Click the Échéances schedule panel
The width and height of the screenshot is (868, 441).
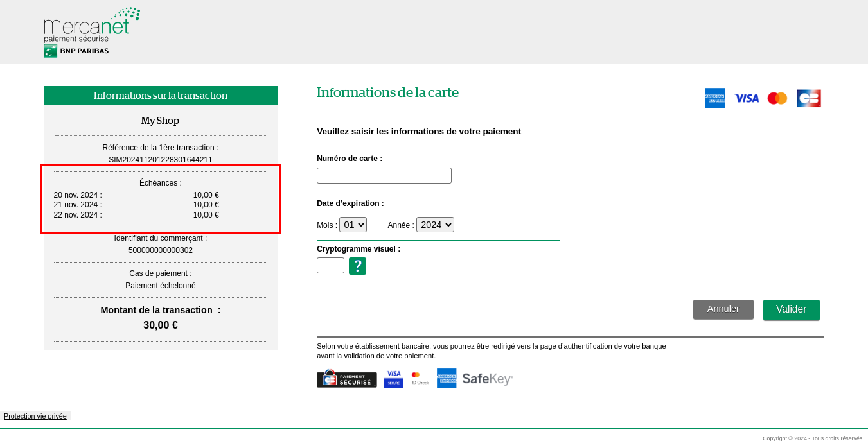coord(161,199)
